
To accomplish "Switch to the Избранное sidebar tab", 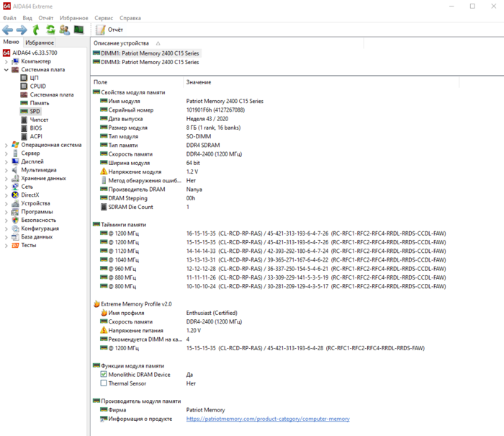I will click(40, 43).
